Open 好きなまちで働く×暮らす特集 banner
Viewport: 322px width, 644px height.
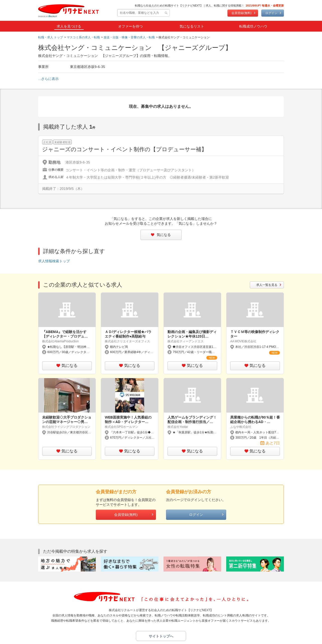coord(130,564)
